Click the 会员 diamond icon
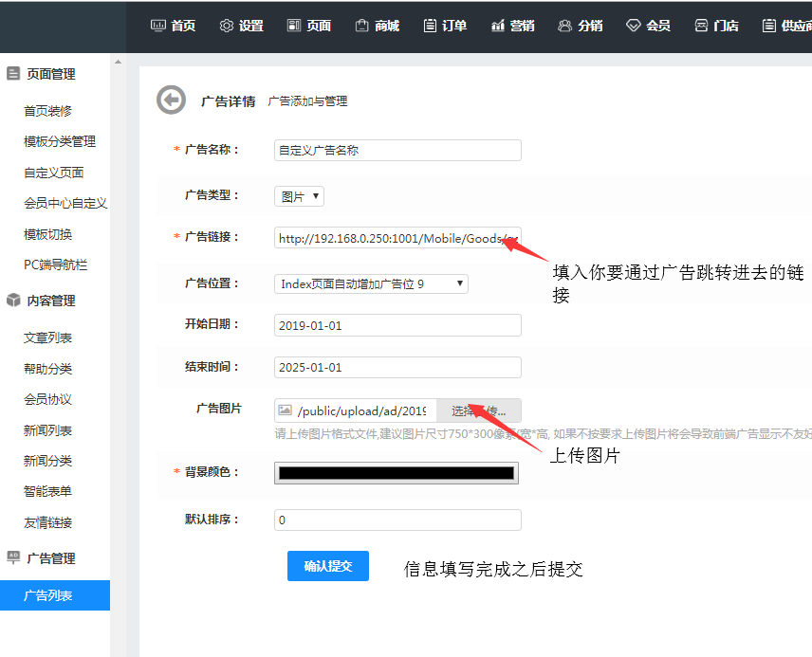This screenshot has width=812, height=657. pos(633,26)
